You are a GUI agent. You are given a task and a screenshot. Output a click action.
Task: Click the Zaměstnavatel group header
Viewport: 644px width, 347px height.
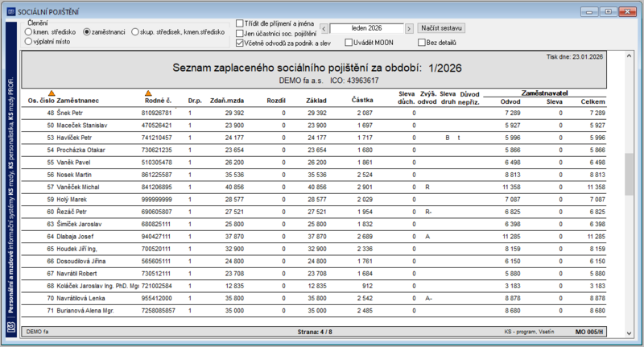[x=545, y=93]
